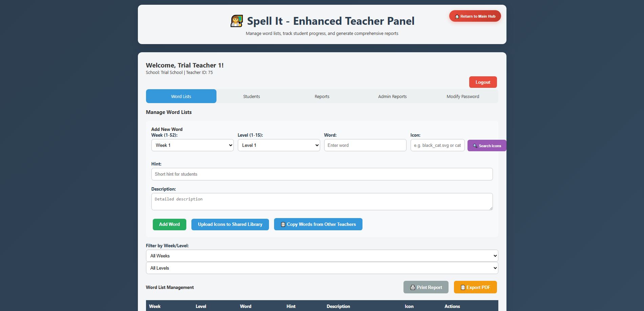Switch to the Students tab
644x311 pixels.
(x=251, y=96)
